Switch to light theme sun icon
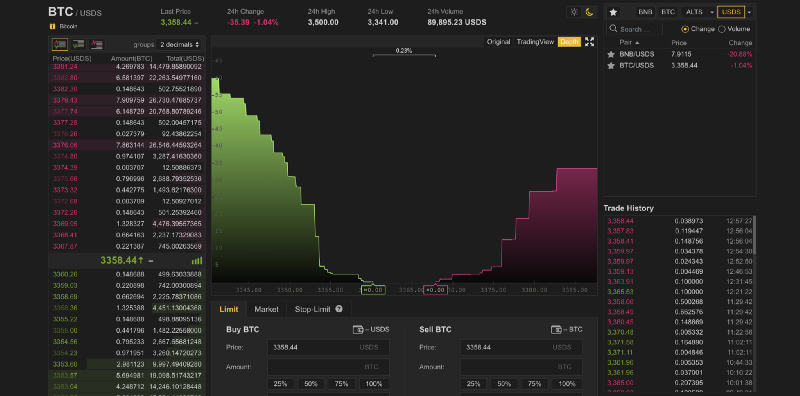Viewport: 800px width, 396px height. tap(574, 12)
